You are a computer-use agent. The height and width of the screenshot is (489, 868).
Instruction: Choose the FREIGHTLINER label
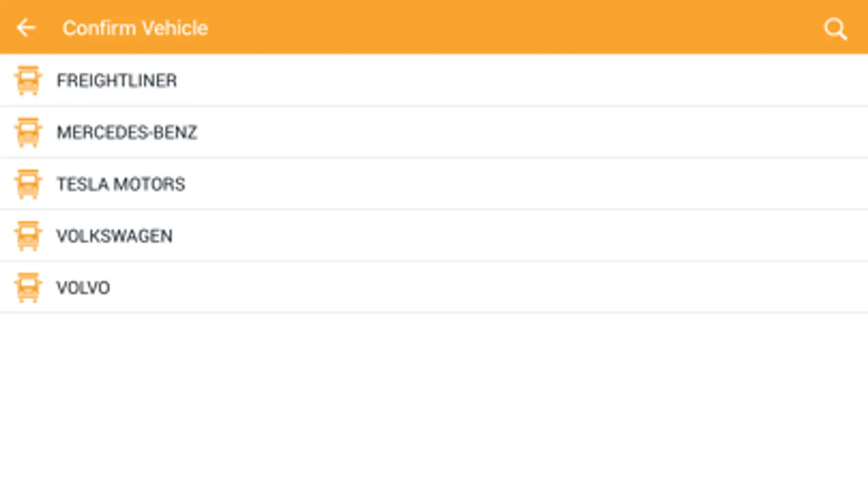pyautogui.click(x=117, y=80)
